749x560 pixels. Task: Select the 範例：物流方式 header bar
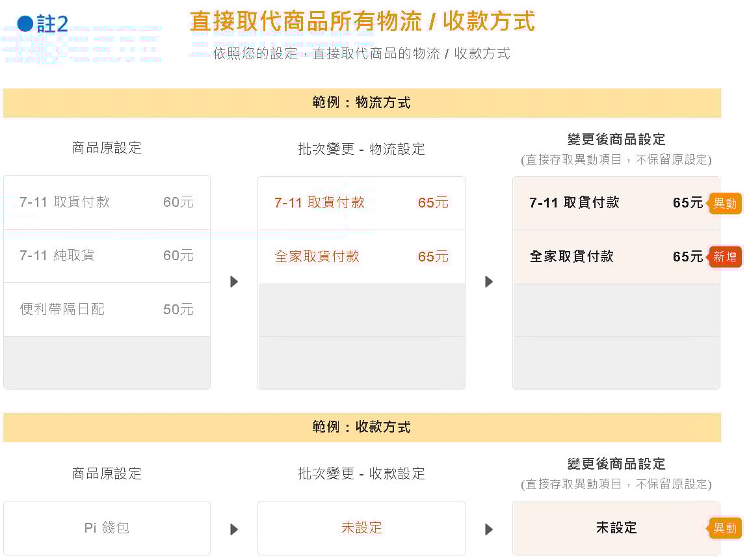tap(361, 103)
